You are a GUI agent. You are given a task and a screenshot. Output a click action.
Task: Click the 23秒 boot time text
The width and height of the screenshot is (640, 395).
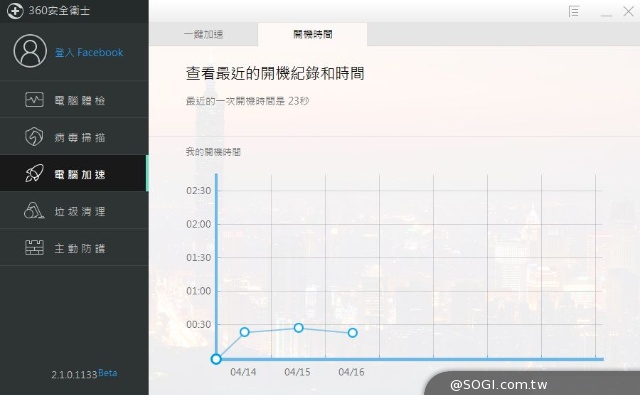pos(298,101)
